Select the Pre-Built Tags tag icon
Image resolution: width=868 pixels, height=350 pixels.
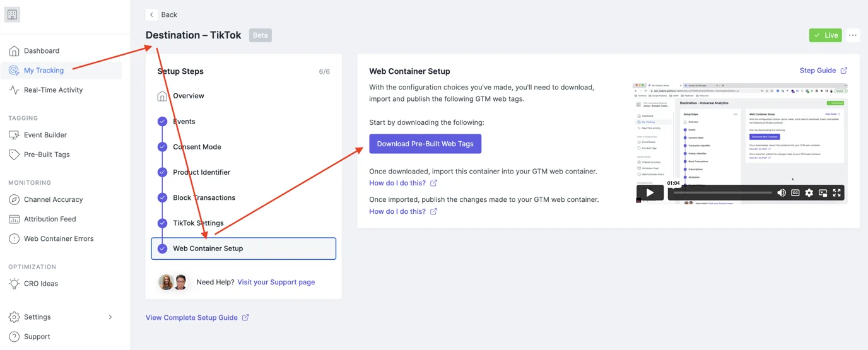[14, 155]
